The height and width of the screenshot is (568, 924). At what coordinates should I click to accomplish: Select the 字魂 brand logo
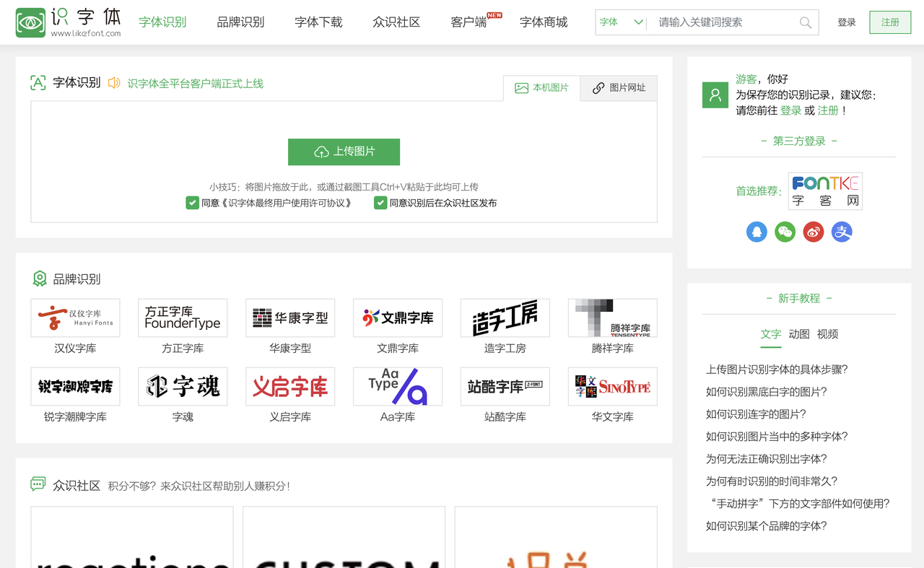pyautogui.click(x=182, y=386)
